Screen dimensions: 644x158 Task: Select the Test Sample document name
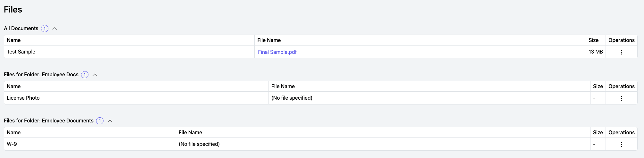click(x=21, y=52)
